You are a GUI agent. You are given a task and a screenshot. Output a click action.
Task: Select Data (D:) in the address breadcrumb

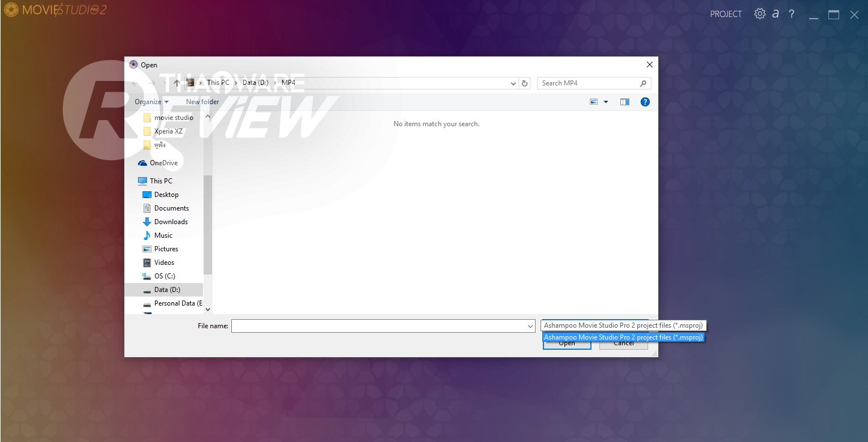click(x=256, y=83)
